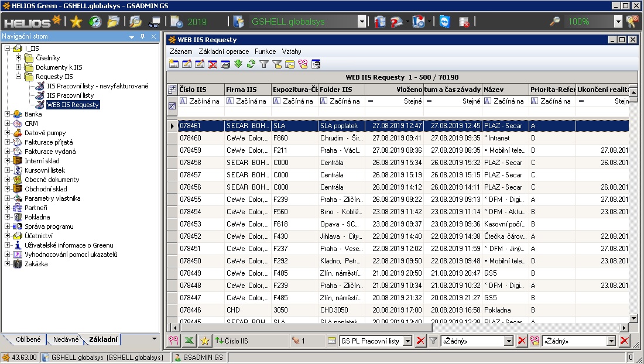Click the printer icon in main toolbar
Viewport: 644px width, 364px height.
click(x=155, y=22)
